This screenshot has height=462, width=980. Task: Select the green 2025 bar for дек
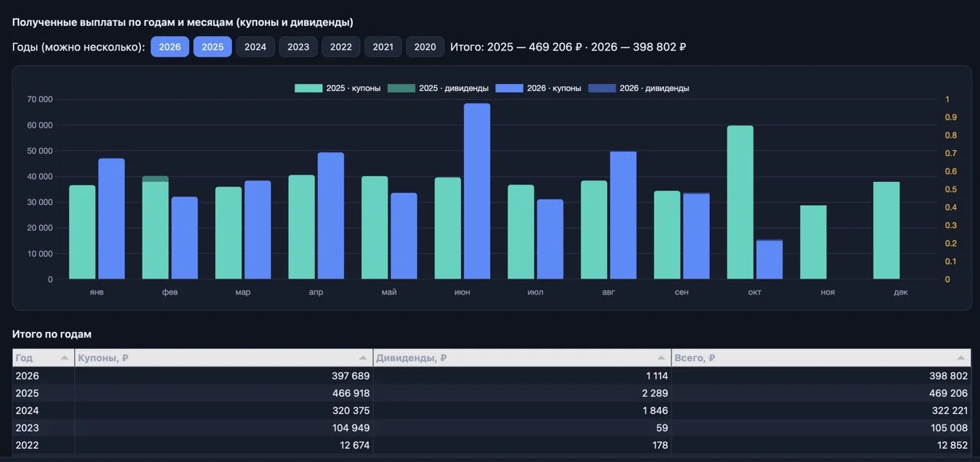[x=887, y=230]
